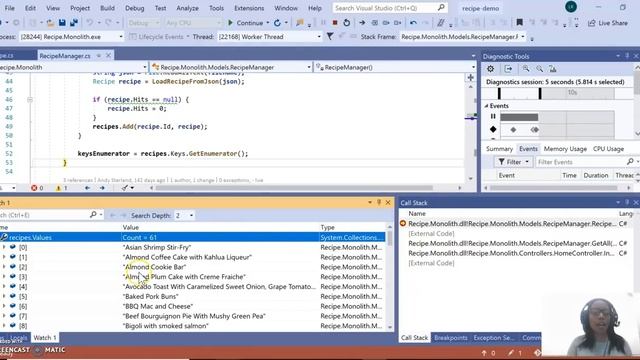
Task: Close the RecipeManager.cs tab
Action: 108,56
